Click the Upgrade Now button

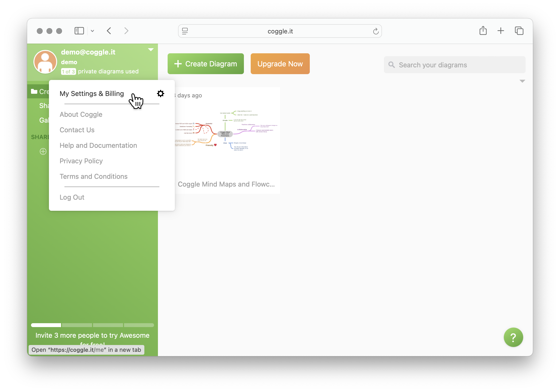(x=280, y=64)
